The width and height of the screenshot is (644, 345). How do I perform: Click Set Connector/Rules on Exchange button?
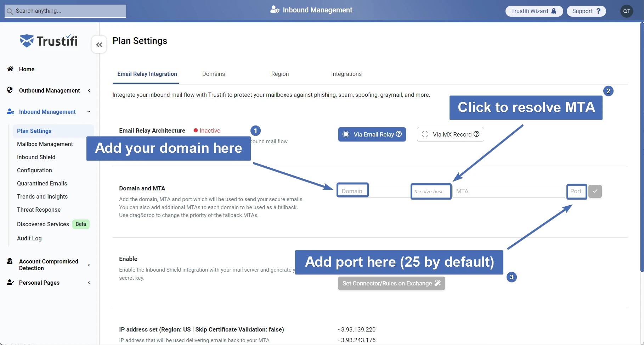[391, 283]
